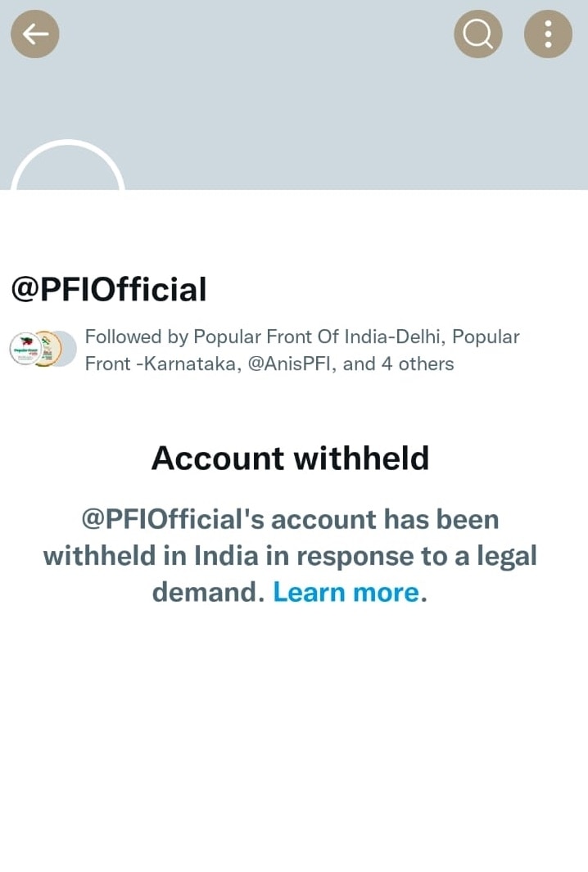
Task: Open 'Front -Karnataka' follower name
Action: click(163, 364)
